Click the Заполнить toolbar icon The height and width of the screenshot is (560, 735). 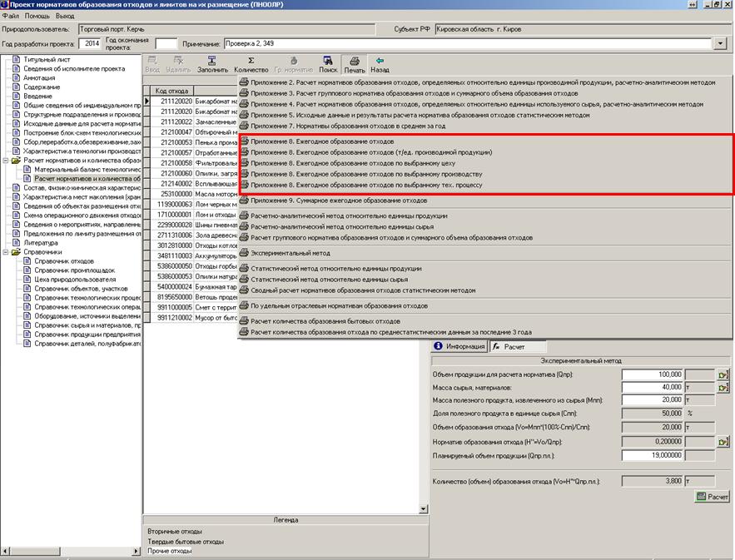[212, 61]
